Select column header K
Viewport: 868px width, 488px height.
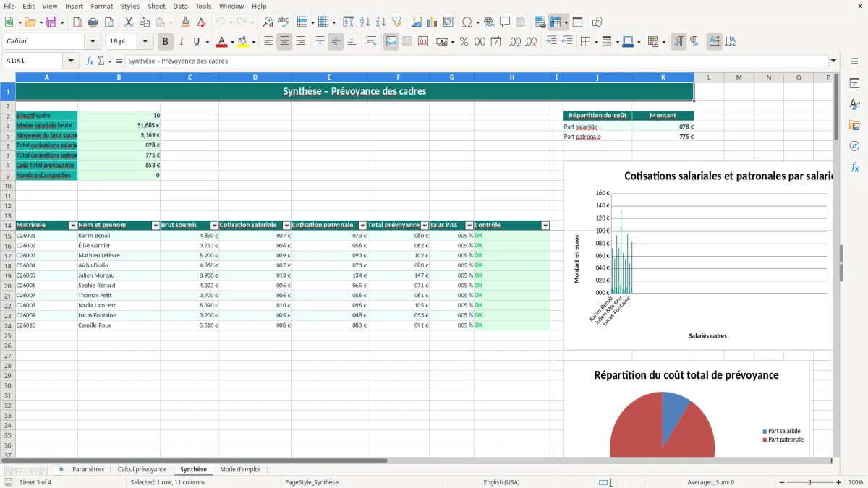coord(663,77)
